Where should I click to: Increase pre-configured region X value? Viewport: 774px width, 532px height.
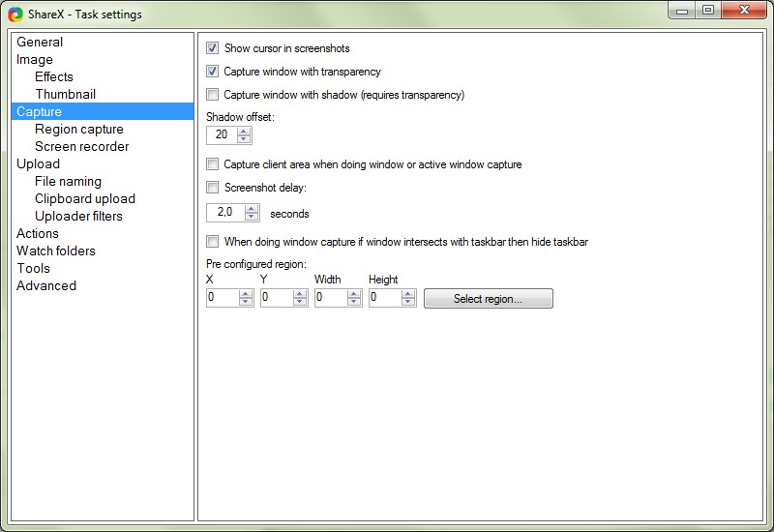pos(246,294)
